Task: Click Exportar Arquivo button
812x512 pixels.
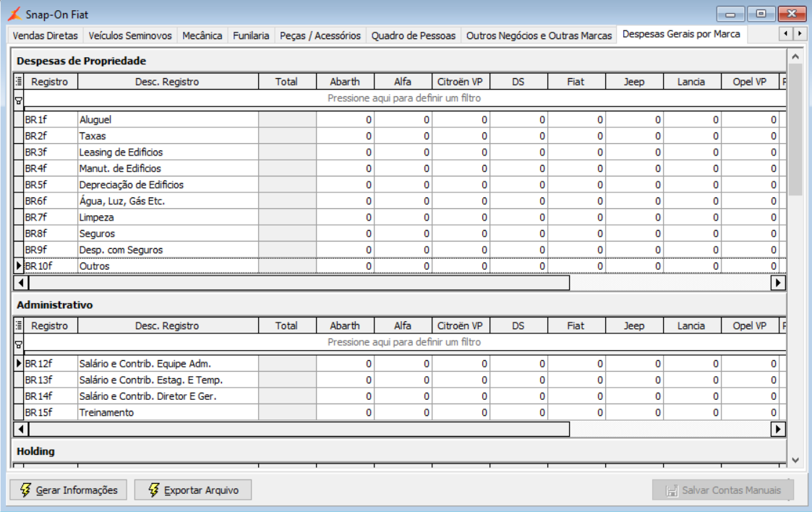Action: [192, 490]
